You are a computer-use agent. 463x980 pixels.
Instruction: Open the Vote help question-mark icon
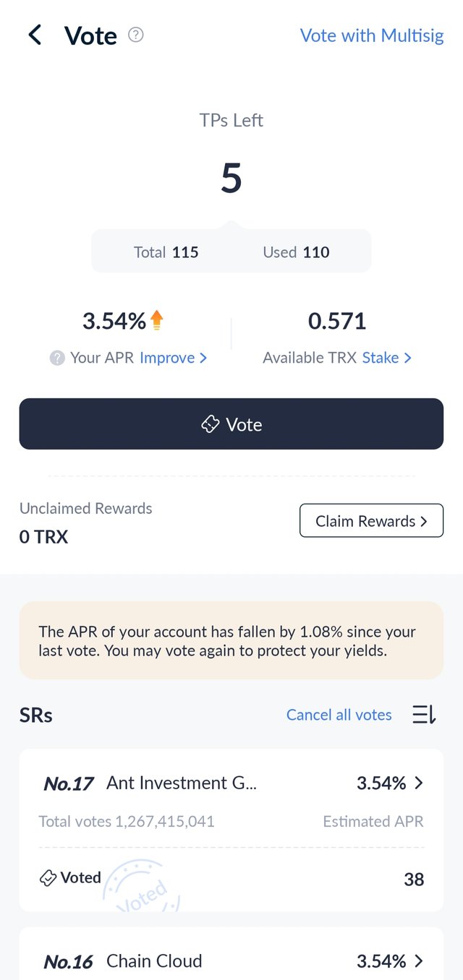click(x=136, y=35)
